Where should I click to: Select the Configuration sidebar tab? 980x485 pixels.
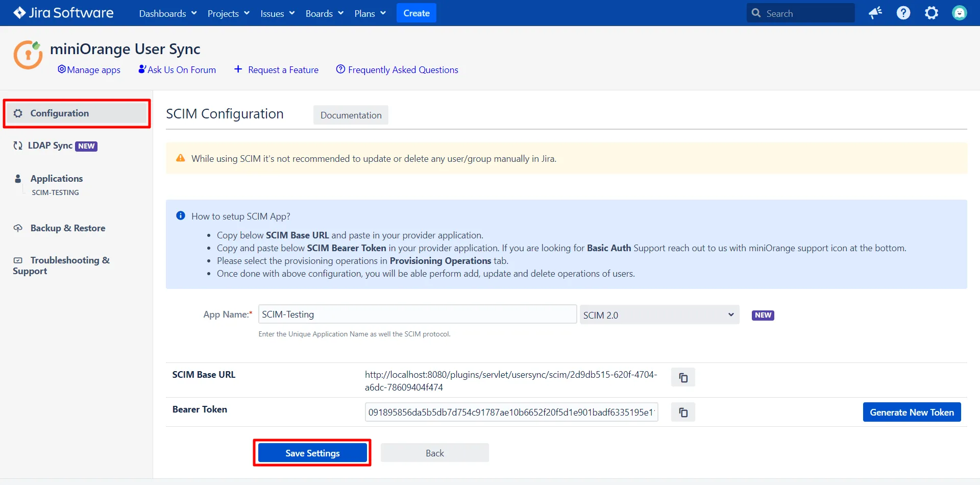(x=77, y=113)
